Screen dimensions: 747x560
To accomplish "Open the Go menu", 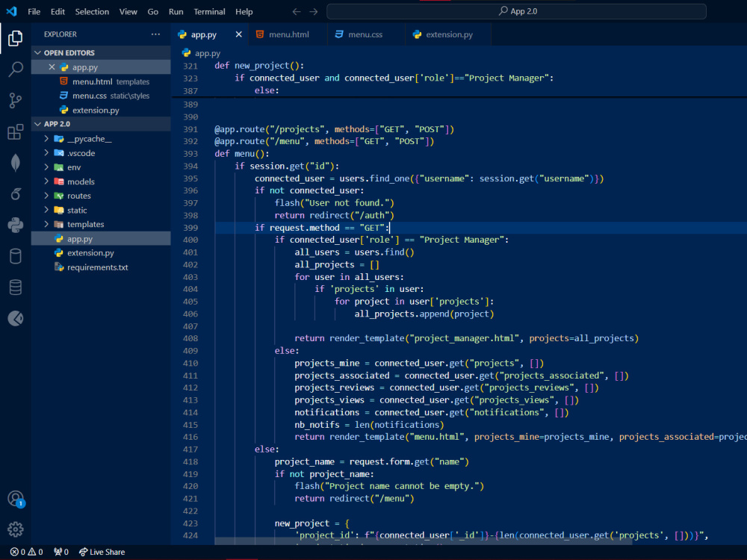I will pyautogui.click(x=153, y=11).
